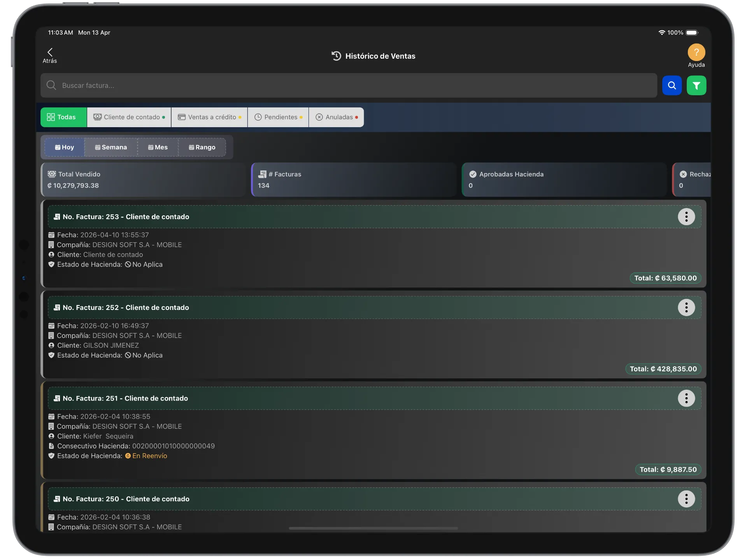The image size is (747, 560).
Task: Open the three-dot menu for invoice 252
Action: pos(686,308)
